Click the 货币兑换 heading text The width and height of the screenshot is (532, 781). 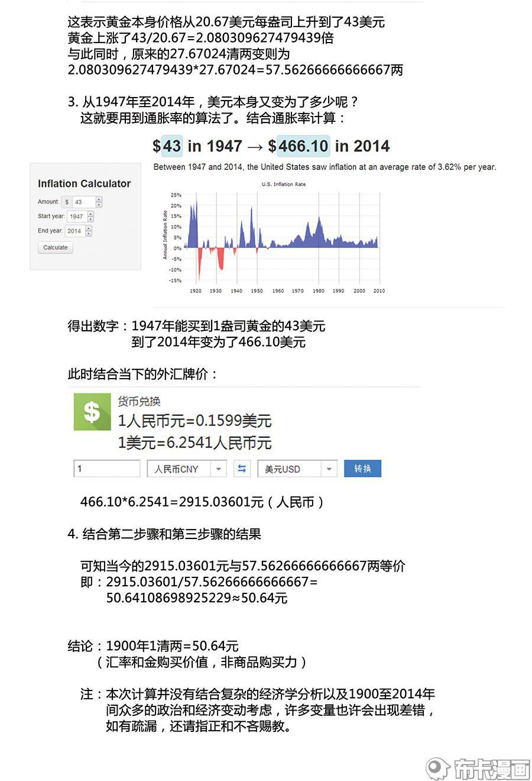tap(139, 402)
